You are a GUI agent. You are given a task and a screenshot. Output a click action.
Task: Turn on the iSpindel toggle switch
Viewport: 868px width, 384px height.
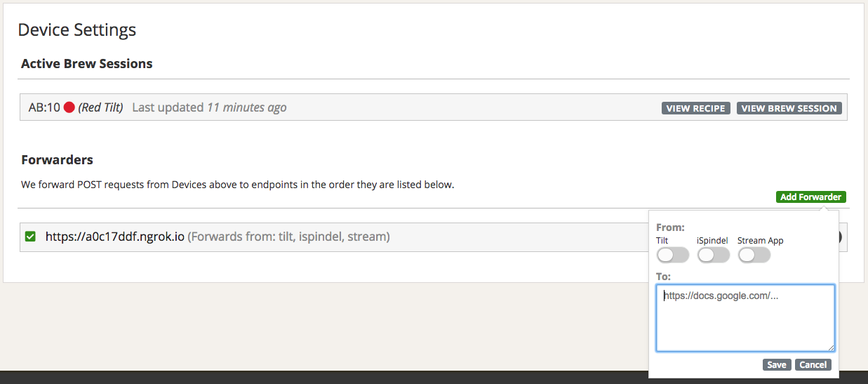713,255
